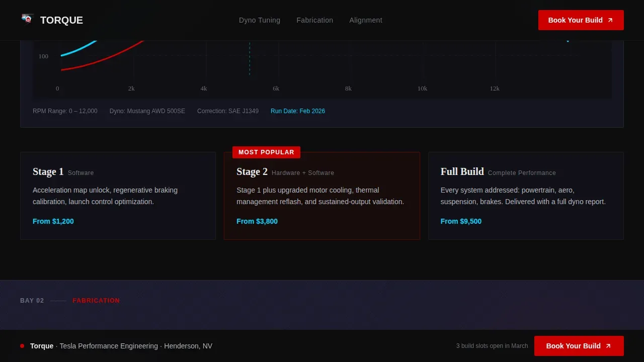This screenshot has height=362, width=644.
Task: Click the TORQUE brand name
Action: pyautogui.click(x=61, y=20)
